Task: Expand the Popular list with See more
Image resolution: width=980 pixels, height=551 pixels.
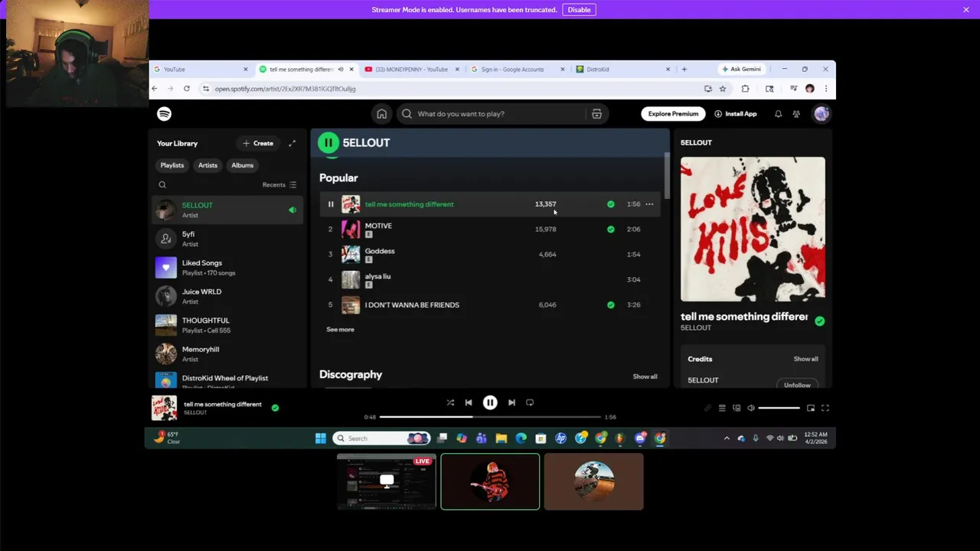Action: point(340,330)
